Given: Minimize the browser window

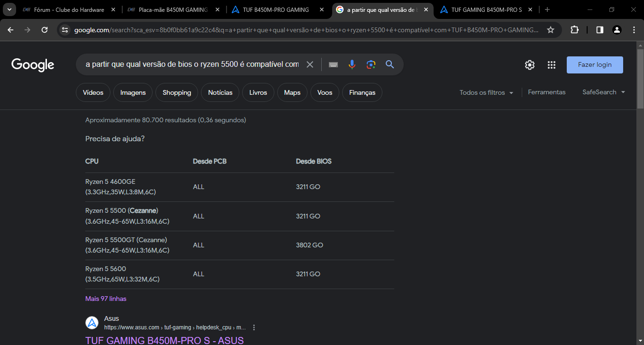Looking at the screenshot, I should point(590,9).
